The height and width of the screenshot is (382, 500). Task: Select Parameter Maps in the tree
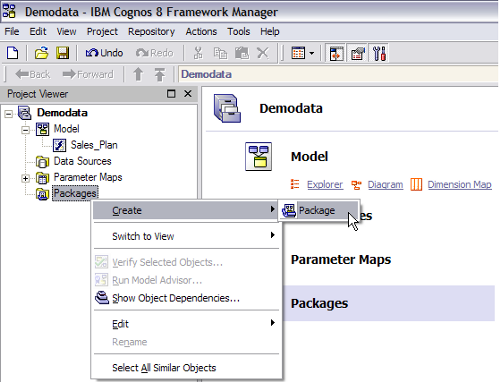point(88,177)
